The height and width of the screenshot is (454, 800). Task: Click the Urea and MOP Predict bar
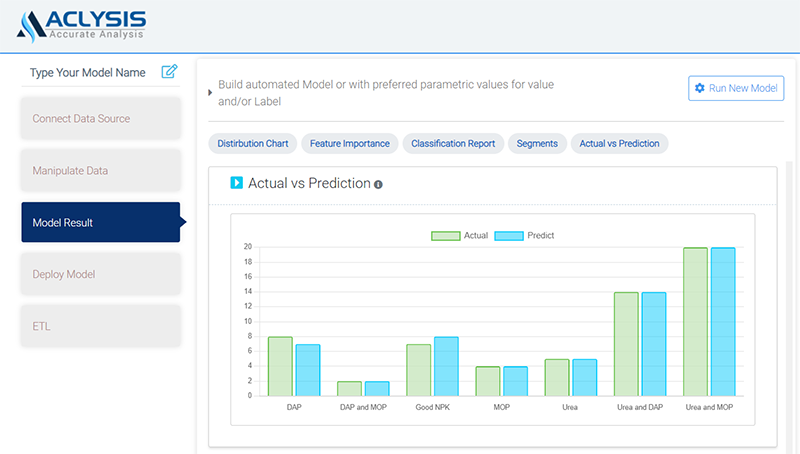721,320
